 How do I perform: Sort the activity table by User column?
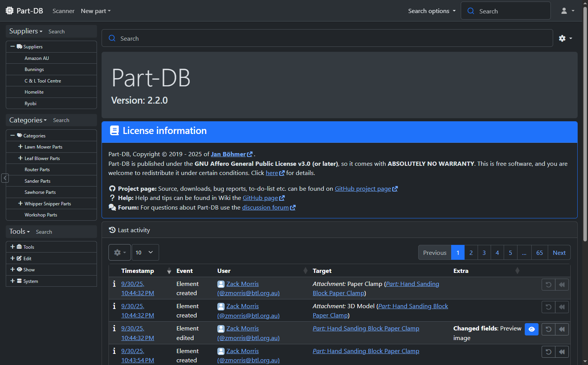point(262,271)
